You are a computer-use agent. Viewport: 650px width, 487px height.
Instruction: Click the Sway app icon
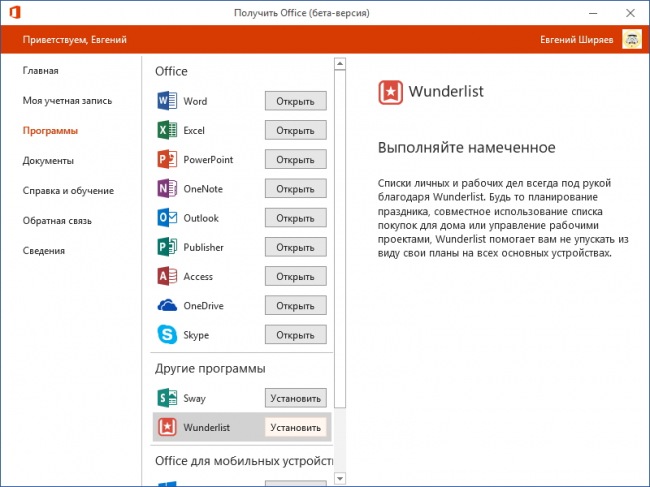[167, 398]
